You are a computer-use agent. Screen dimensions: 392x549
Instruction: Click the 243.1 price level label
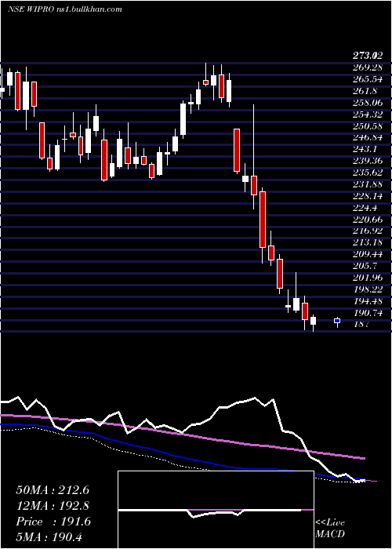point(365,149)
